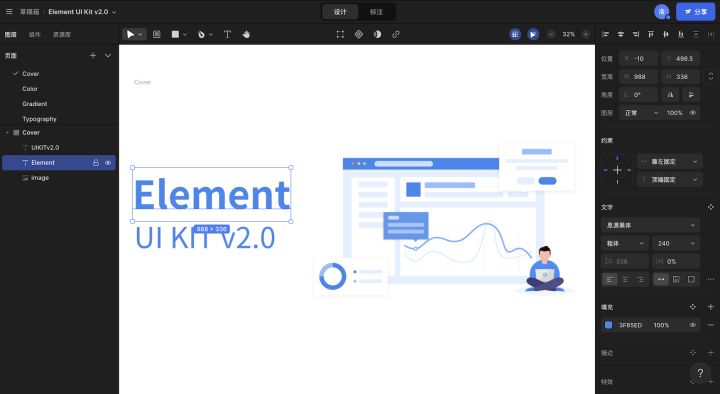Click the 3F85ED fill color swatch
720x394 pixels.
[x=608, y=325]
